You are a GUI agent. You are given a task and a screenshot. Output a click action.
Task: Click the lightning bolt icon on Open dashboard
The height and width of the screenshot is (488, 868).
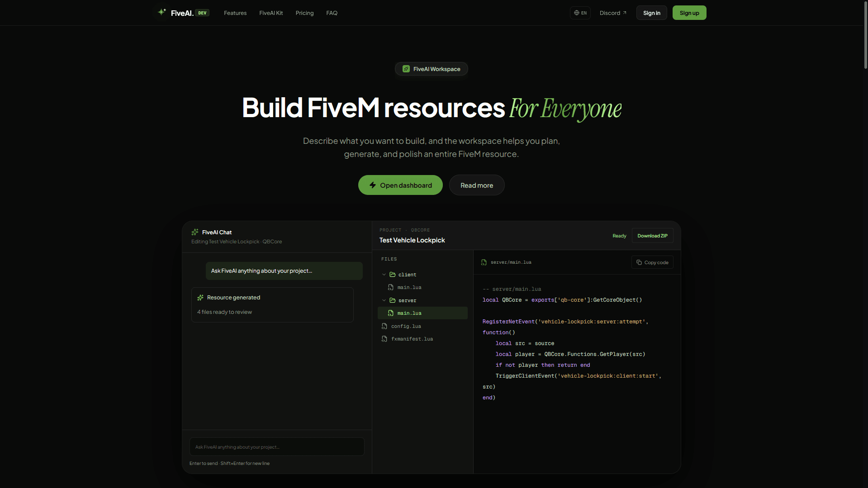coord(373,185)
